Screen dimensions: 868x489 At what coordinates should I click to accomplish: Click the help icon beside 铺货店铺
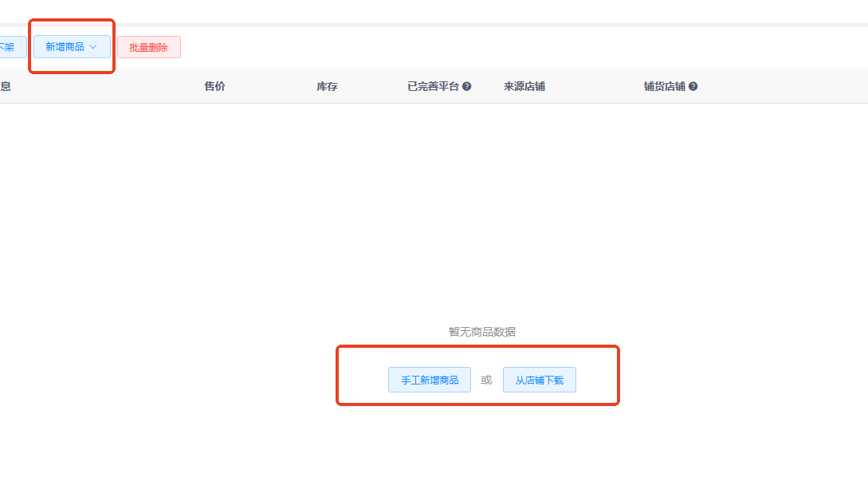[693, 86]
